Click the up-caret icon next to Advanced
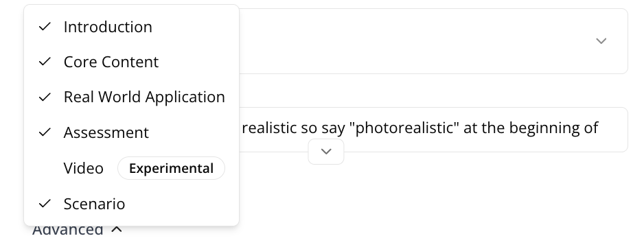 (x=117, y=229)
